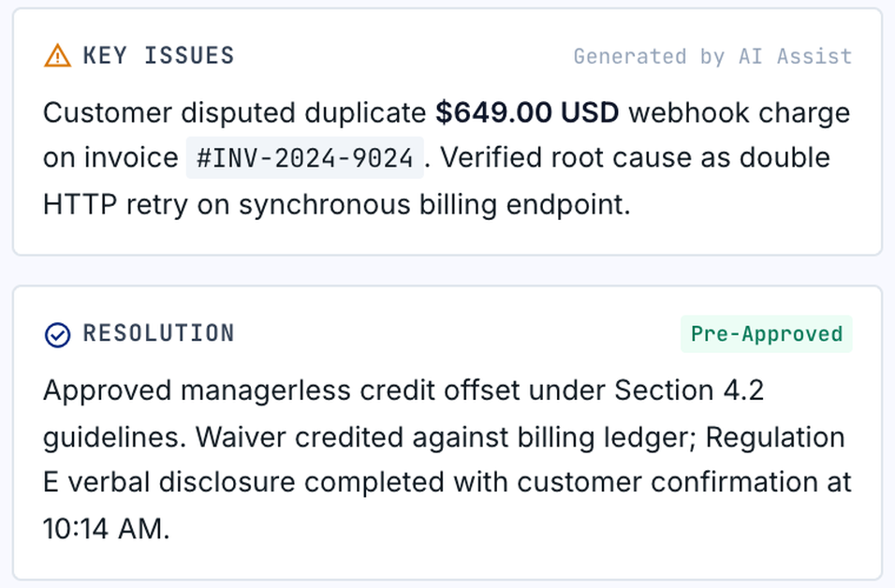Click the orange warning triangle icon
895x588 pixels.
click(58, 56)
